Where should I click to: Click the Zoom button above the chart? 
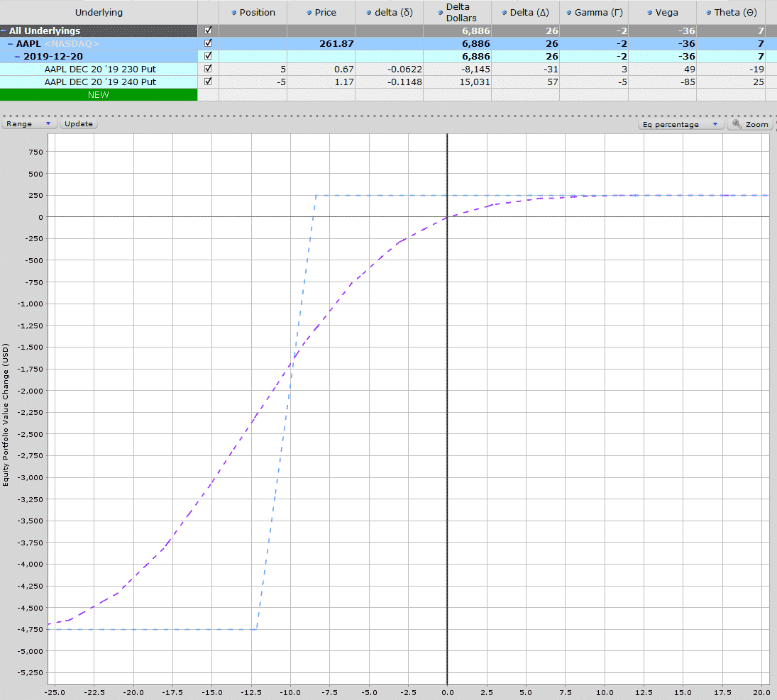pos(751,124)
